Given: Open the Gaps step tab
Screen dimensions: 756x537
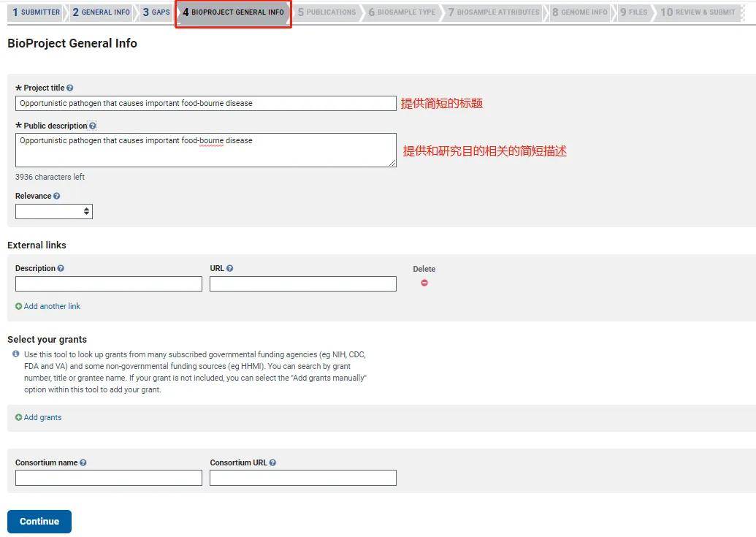Looking at the screenshot, I should 156,12.
